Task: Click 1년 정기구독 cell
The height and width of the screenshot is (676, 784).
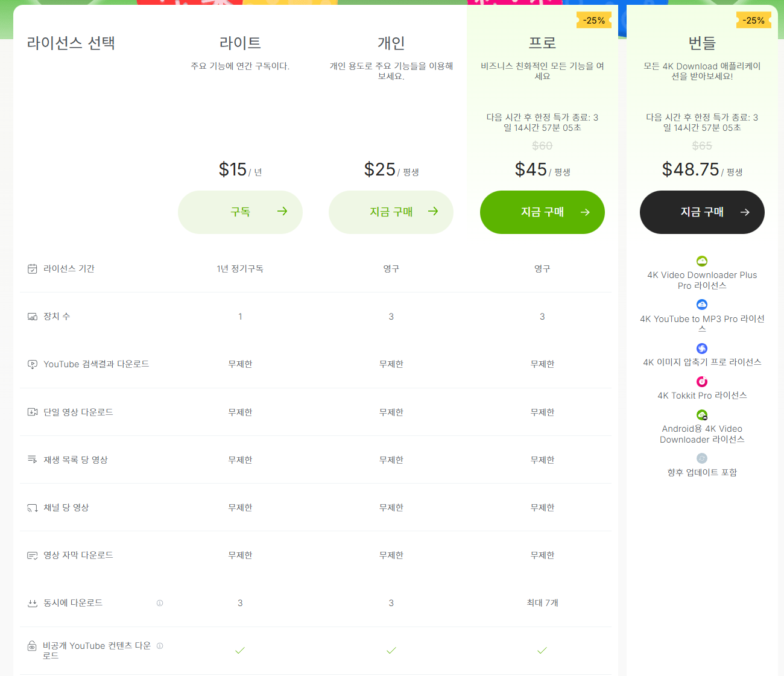Action: (240, 269)
